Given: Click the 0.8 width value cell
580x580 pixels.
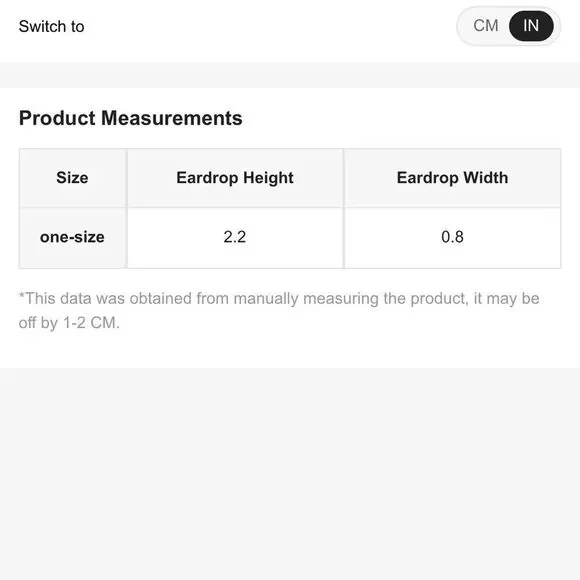Looking at the screenshot, I should coord(452,237).
